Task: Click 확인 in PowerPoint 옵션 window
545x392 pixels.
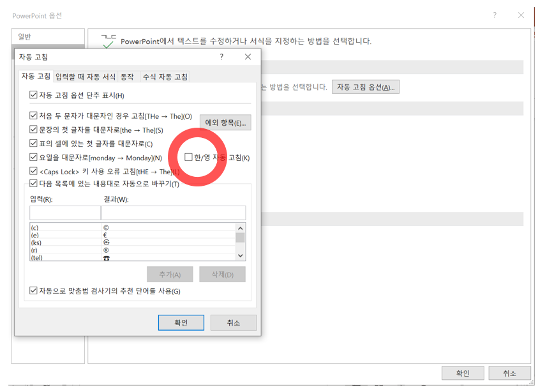Action: 463,373
